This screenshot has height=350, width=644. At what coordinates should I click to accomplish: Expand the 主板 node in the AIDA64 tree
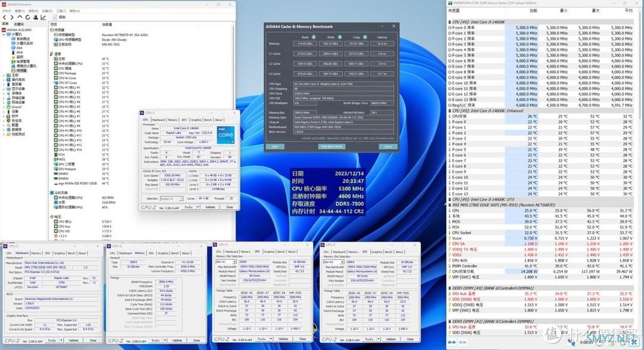4,75
